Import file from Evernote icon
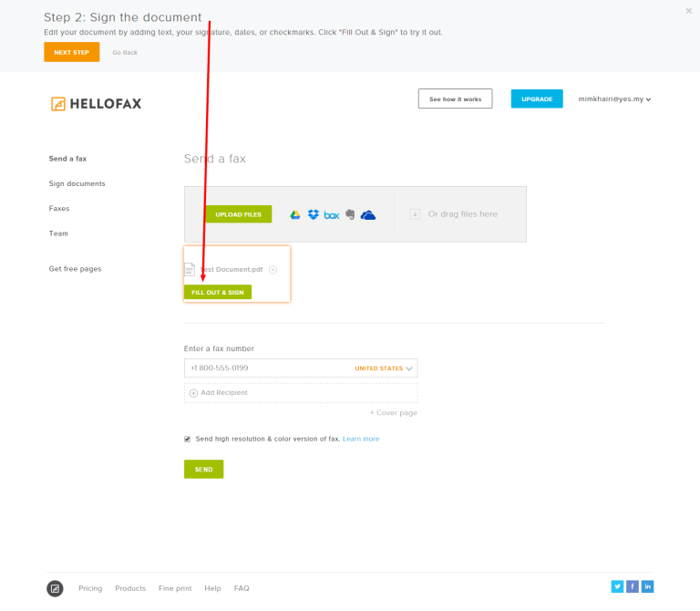This screenshot has height=611, width=700. tap(350, 214)
